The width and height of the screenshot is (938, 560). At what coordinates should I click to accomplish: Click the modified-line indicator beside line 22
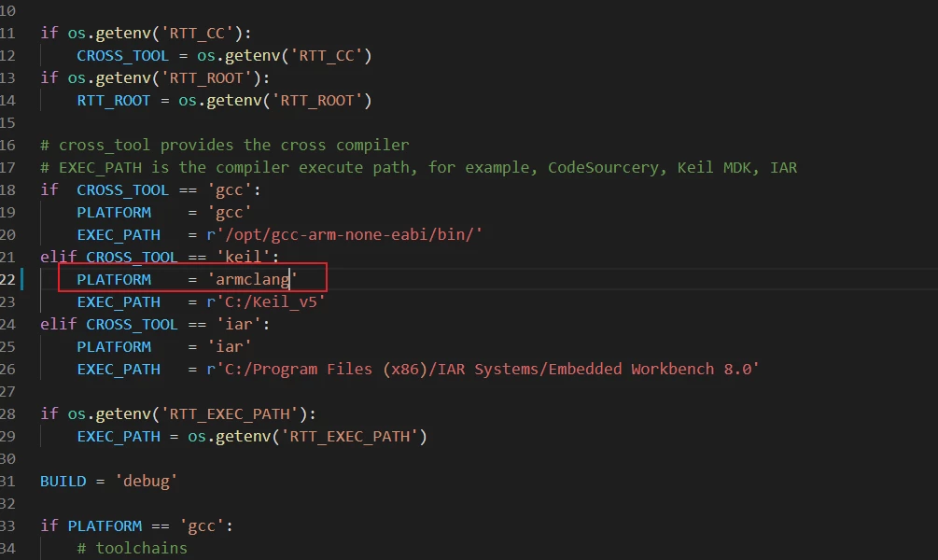(22, 279)
